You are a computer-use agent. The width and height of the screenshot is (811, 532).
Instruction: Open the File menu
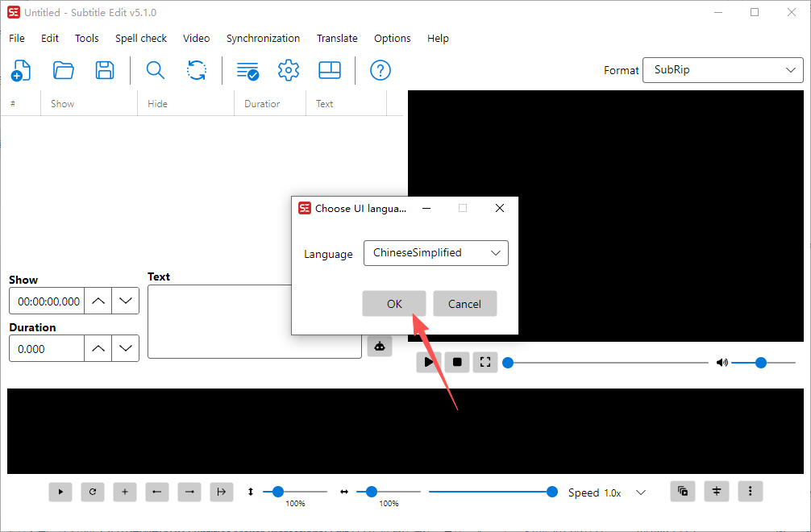point(17,38)
